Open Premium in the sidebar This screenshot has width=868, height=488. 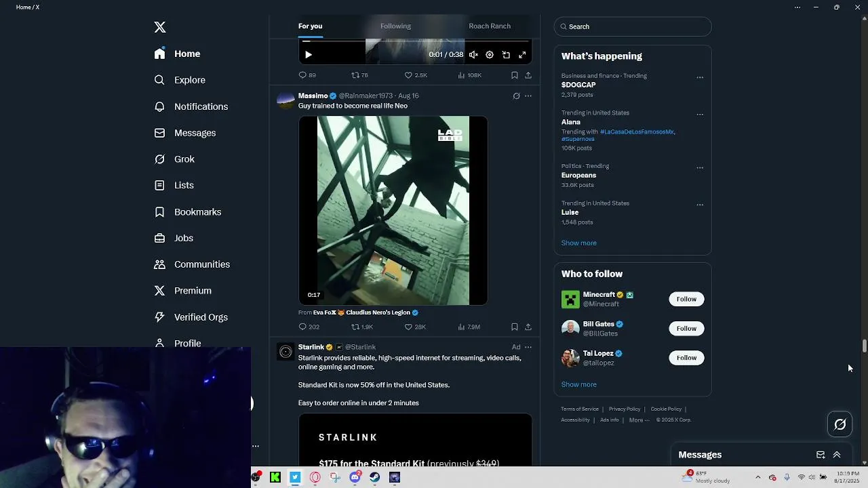point(182,291)
